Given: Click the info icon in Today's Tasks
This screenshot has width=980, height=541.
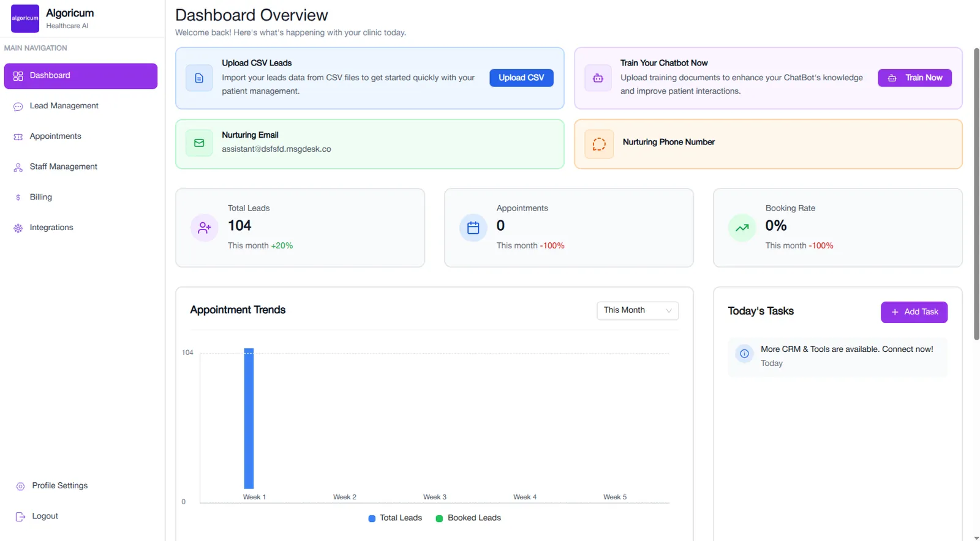Looking at the screenshot, I should (x=744, y=354).
